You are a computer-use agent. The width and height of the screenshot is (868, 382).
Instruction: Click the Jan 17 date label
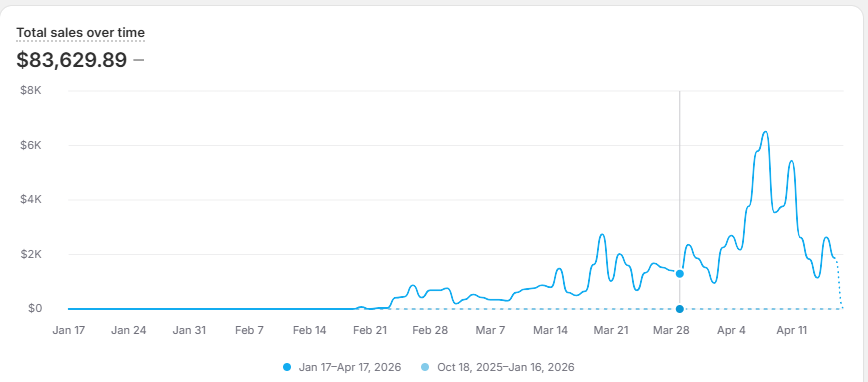[69, 331]
